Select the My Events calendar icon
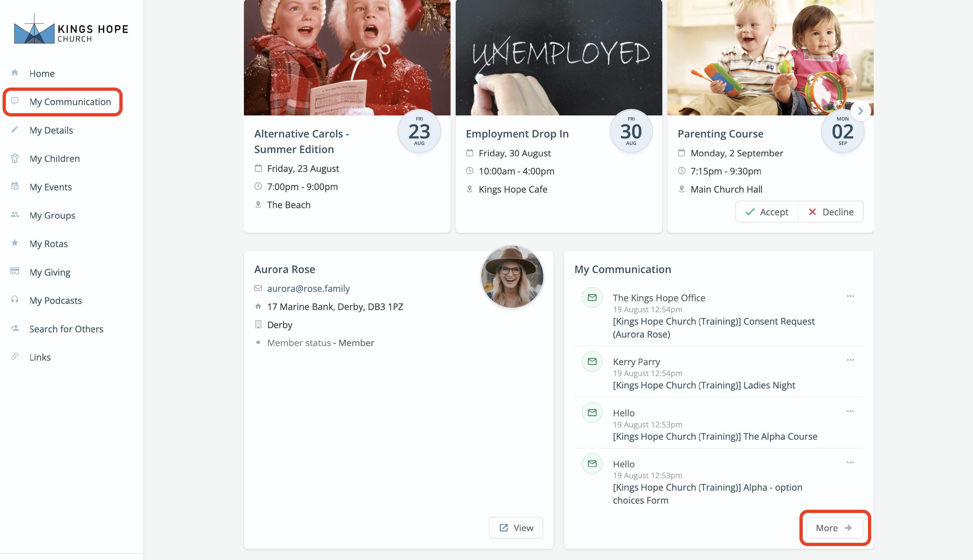Viewport: 973px width, 560px height. (15, 186)
